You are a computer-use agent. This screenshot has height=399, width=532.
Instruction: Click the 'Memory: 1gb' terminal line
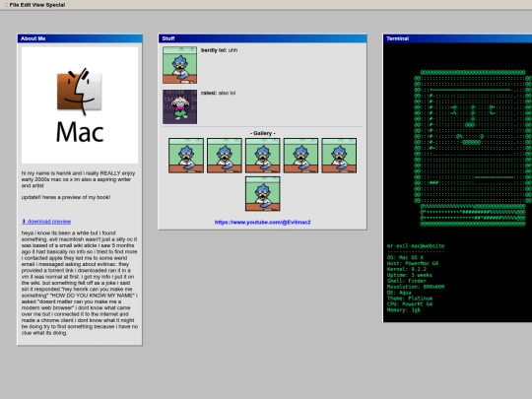(404, 309)
